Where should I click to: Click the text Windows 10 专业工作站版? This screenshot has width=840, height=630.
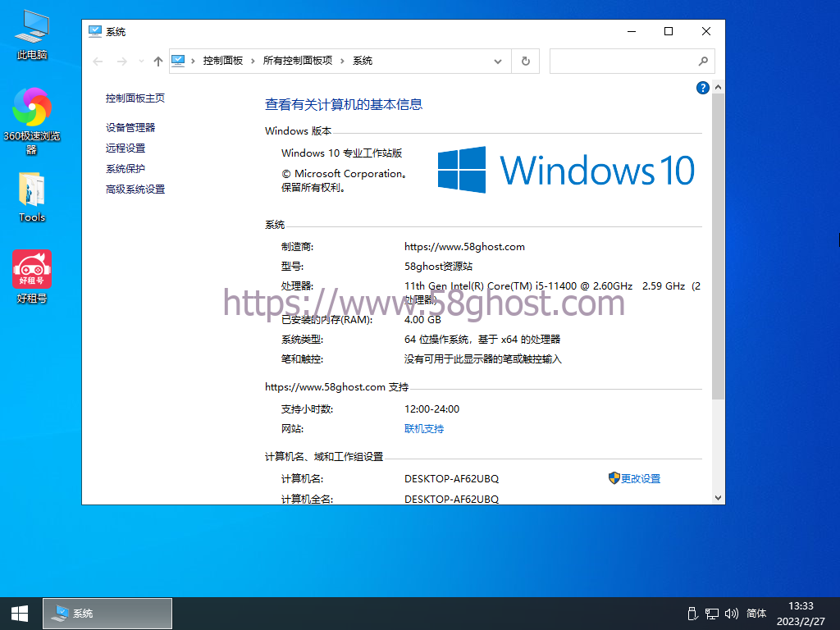click(342, 153)
